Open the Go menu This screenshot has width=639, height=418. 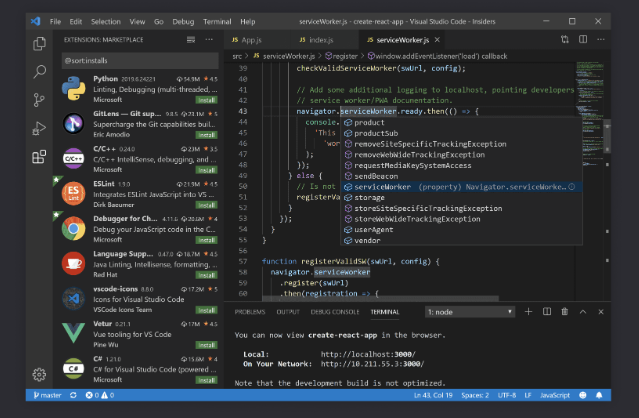(159, 22)
